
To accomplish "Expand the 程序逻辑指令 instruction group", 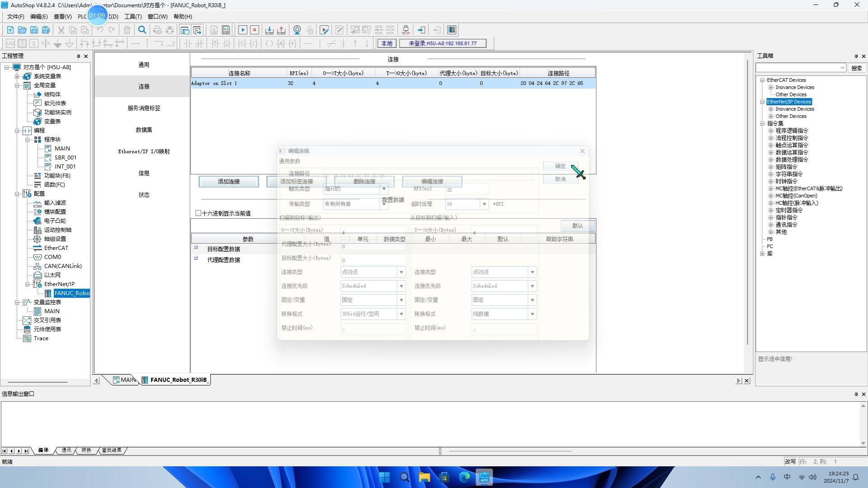I will 771,131.
